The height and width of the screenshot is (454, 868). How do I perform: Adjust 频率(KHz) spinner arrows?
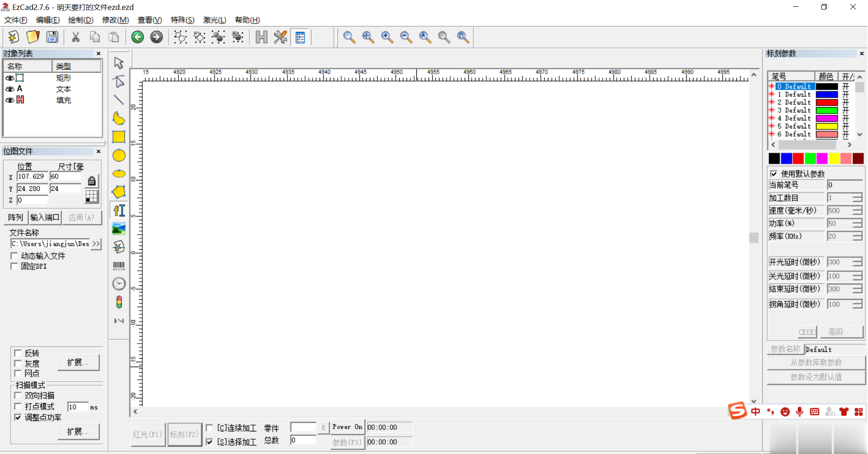(857, 236)
